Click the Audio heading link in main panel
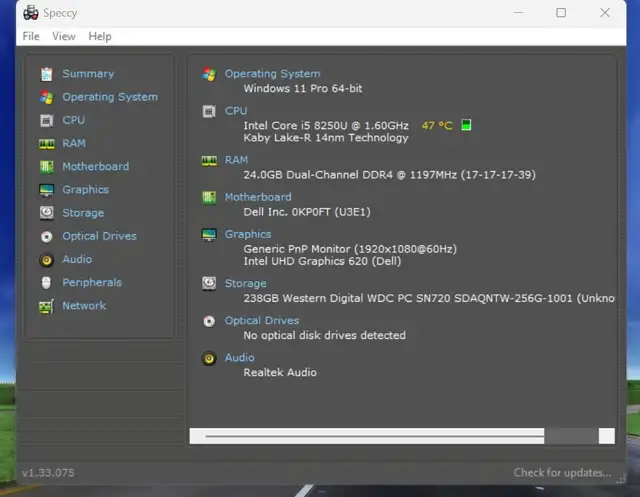 240,358
